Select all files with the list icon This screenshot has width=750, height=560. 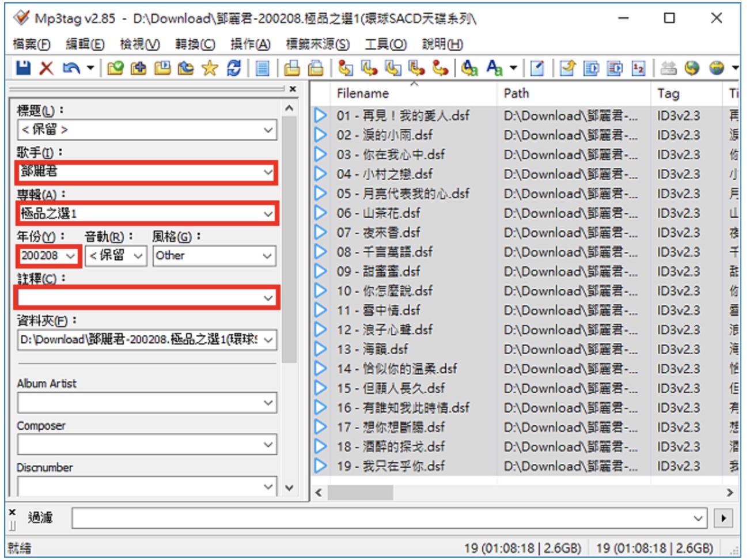[263, 68]
